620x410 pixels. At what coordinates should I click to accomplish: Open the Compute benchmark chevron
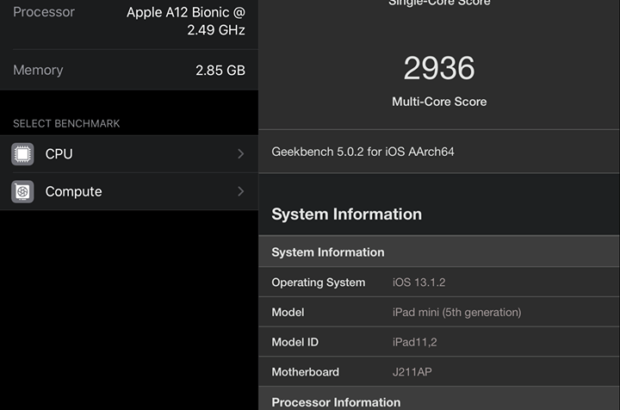[241, 191]
